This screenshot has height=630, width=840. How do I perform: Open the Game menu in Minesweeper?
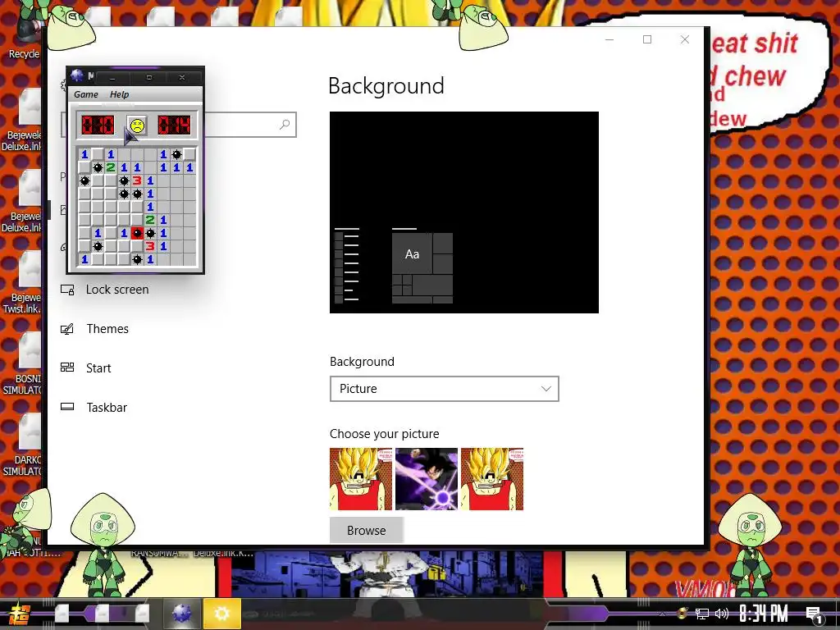coord(85,94)
